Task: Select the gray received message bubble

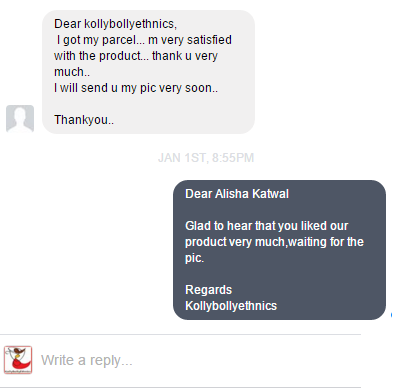Action: (x=148, y=72)
